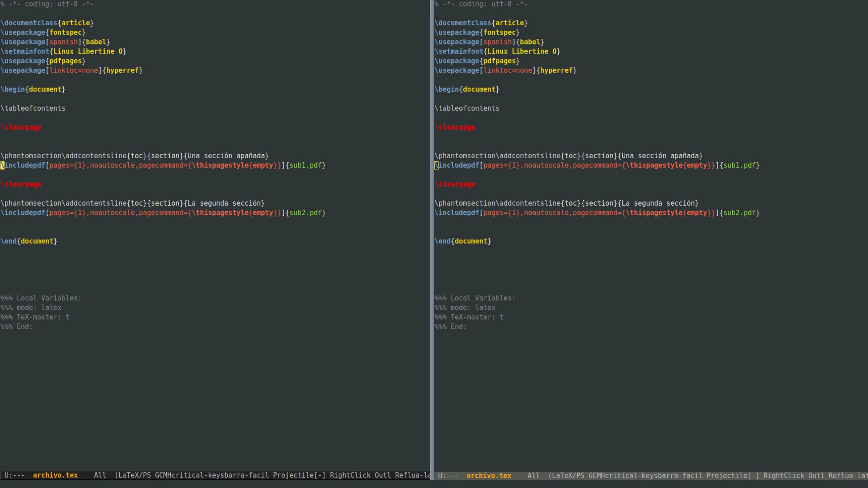Click sub2.pdf filename in the right pane
The image size is (868, 488).
[740, 213]
